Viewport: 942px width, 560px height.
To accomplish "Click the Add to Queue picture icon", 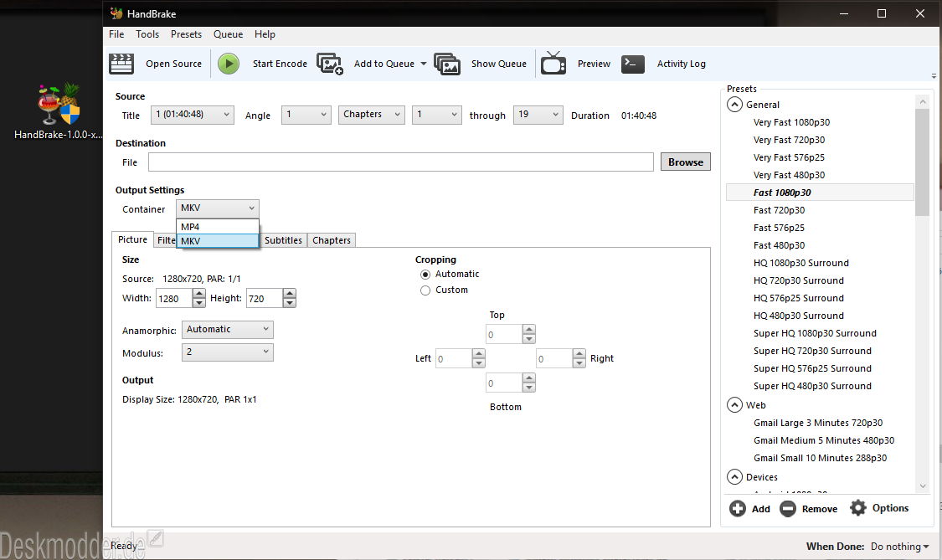I will coord(329,64).
